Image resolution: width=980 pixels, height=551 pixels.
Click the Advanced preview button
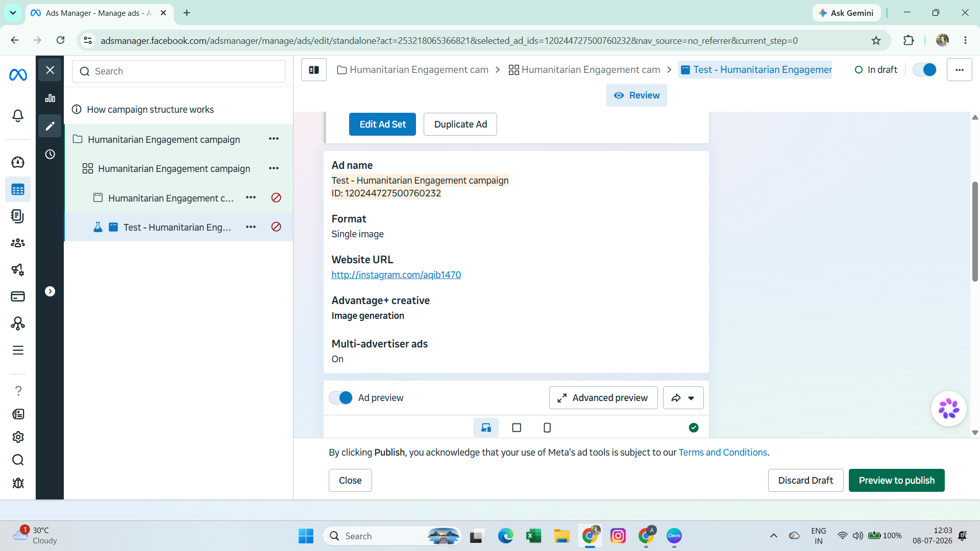603,398
